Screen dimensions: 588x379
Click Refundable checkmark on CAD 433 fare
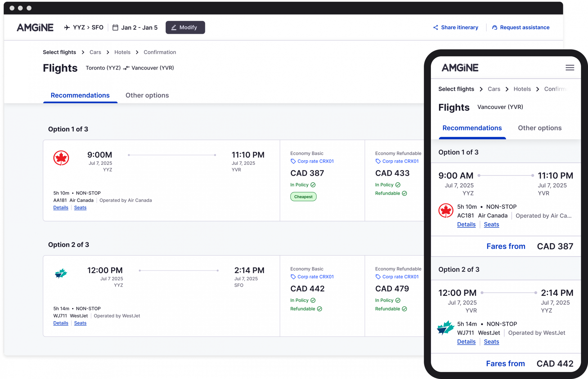(404, 193)
